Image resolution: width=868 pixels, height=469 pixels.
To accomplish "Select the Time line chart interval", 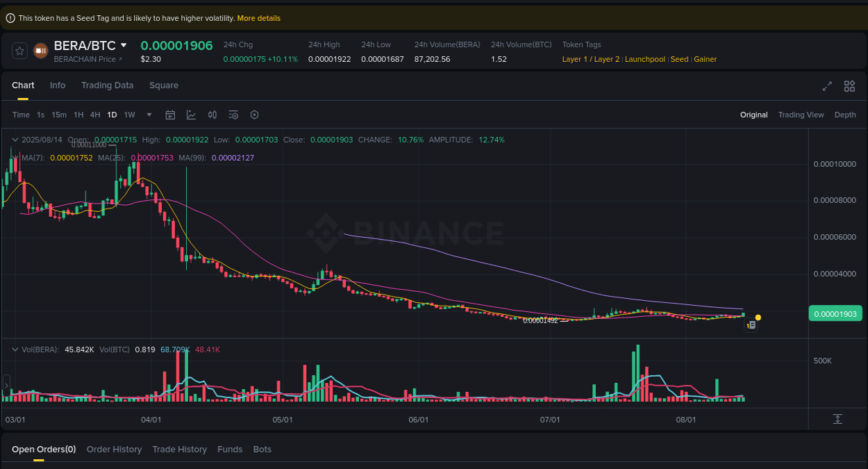I will [21, 115].
